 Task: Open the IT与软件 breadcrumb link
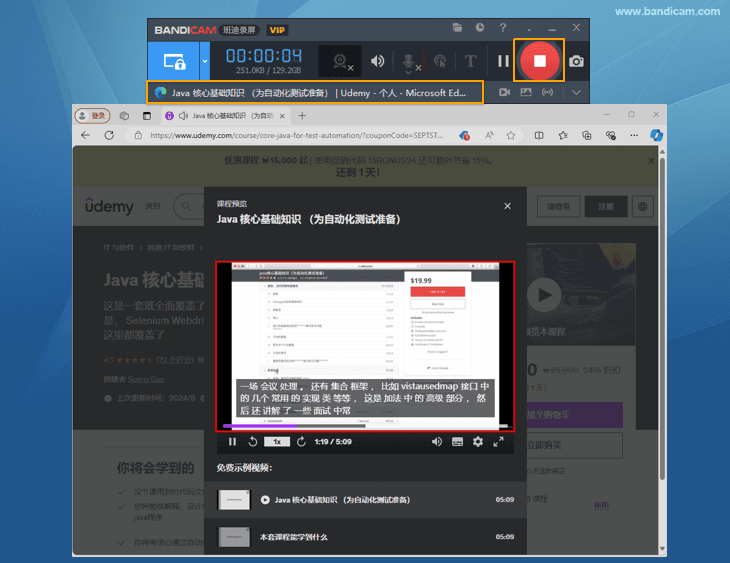coord(118,247)
